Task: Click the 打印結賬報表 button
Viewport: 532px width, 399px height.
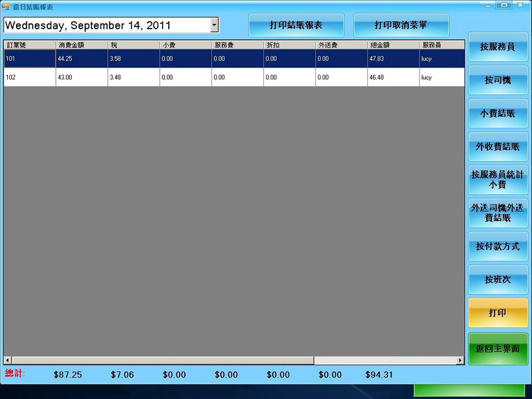Action: pos(296,25)
